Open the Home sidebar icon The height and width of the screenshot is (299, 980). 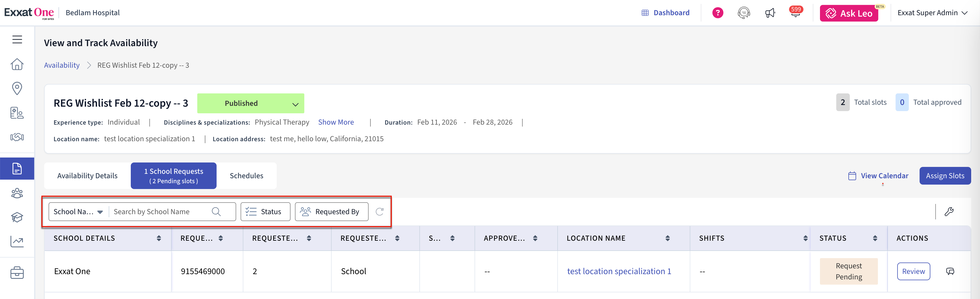[x=17, y=64]
